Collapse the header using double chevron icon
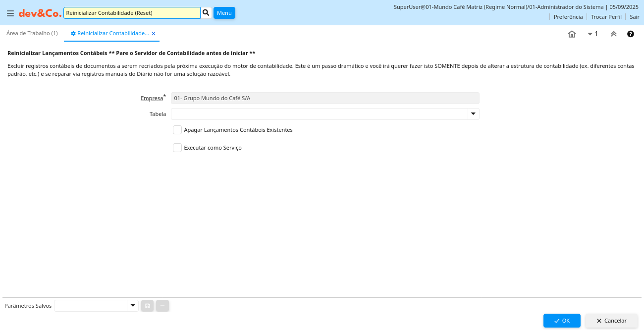This screenshot has width=644, height=334. (x=614, y=34)
